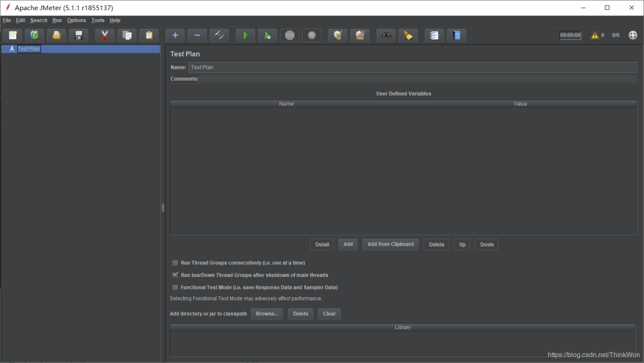
Task: Open the Options menu
Action: click(x=76, y=20)
